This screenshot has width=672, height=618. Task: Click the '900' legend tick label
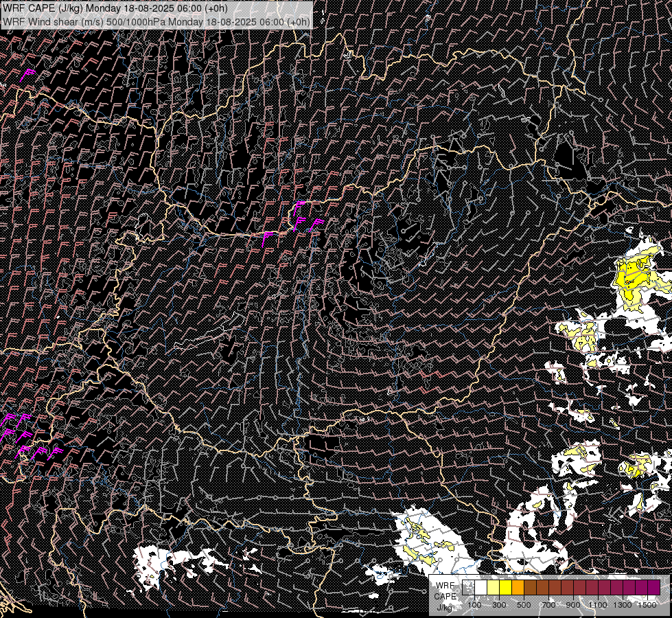[573, 605]
